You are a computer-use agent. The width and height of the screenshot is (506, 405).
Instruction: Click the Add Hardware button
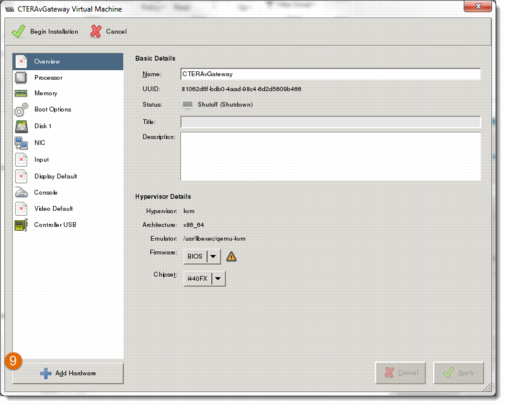68,373
